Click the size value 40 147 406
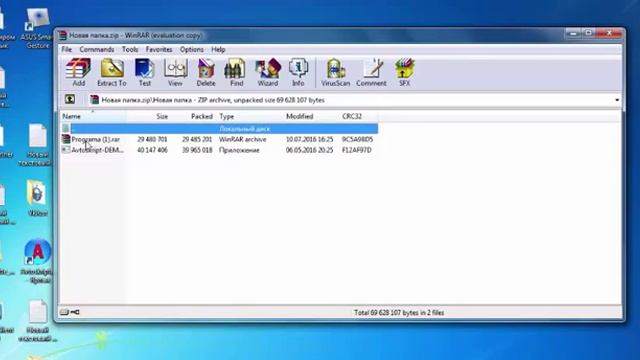 click(152, 150)
